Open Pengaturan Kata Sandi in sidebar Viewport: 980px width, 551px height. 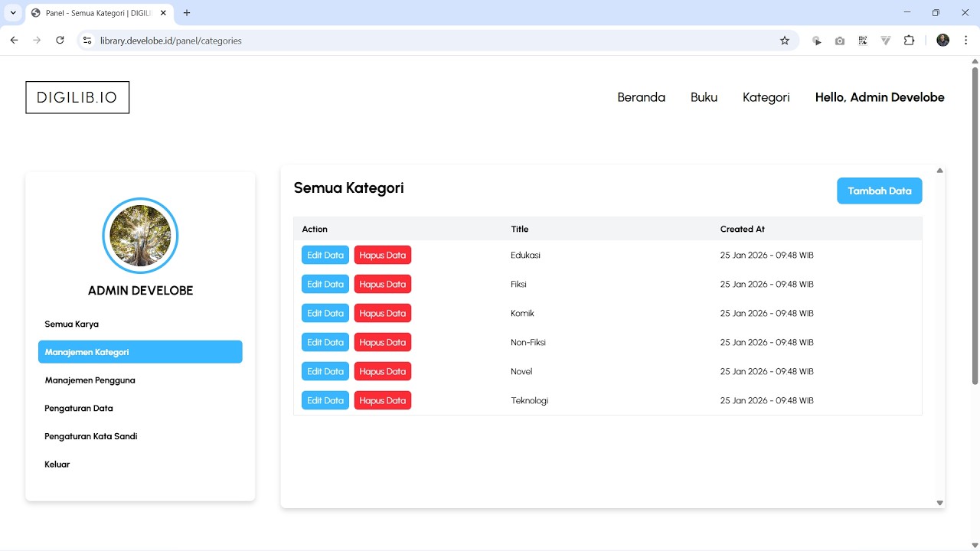pyautogui.click(x=140, y=436)
